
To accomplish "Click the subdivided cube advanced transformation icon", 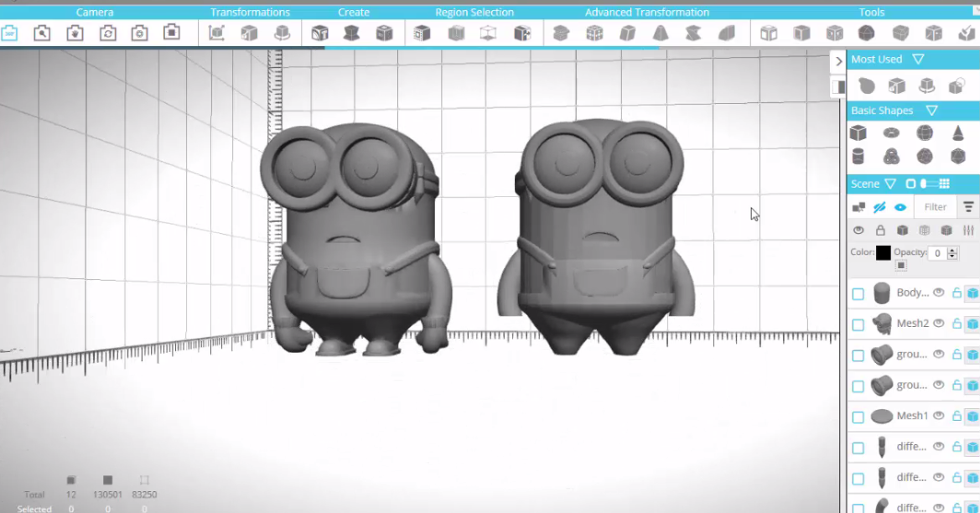I will pyautogui.click(x=594, y=34).
